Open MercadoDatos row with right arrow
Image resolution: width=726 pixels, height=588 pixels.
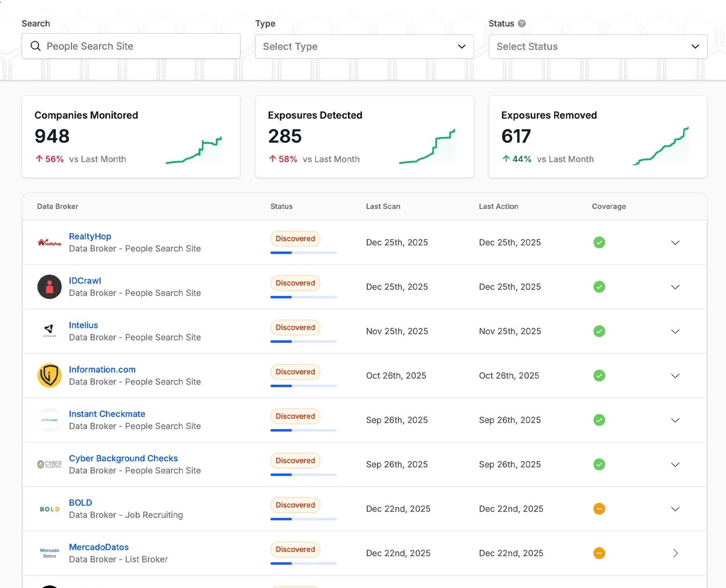pos(675,553)
